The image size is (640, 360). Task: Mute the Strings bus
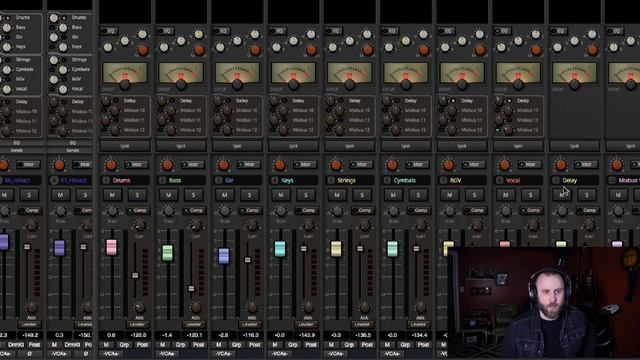tap(337, 195)
